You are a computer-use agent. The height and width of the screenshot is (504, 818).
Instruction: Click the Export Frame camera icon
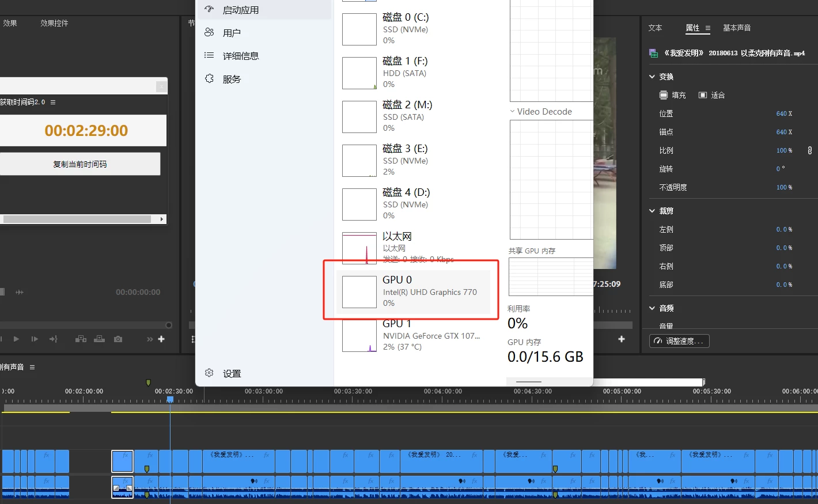pos(118,339)
